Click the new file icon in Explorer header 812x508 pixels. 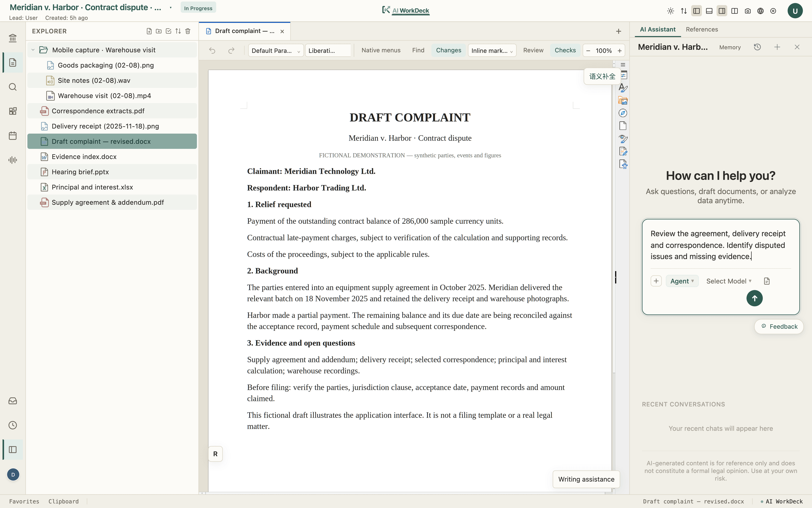(x=149, y=31)
